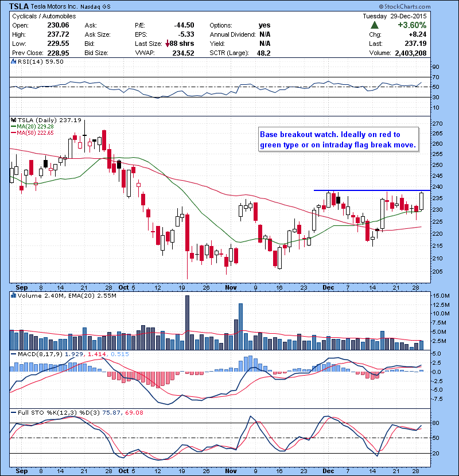Click the green up triangle next to +3.60%

coord(375,25)
